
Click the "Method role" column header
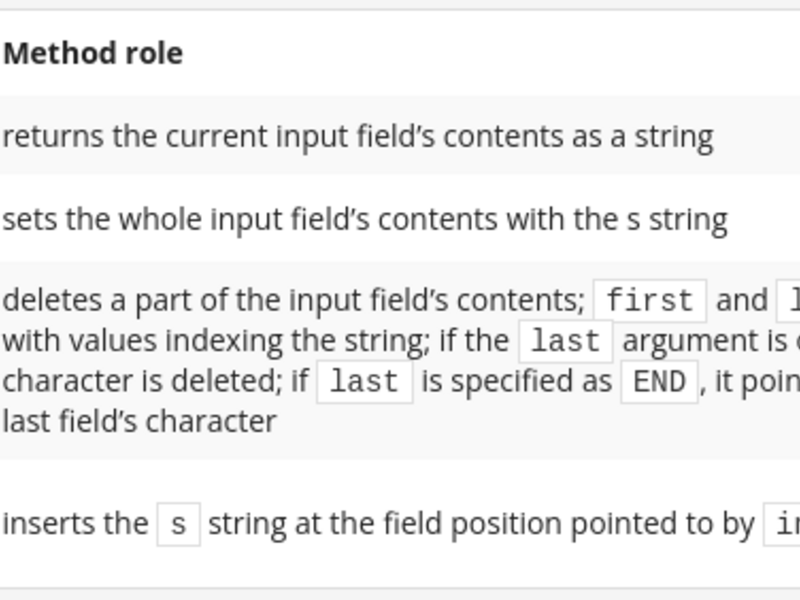[93, 54]
